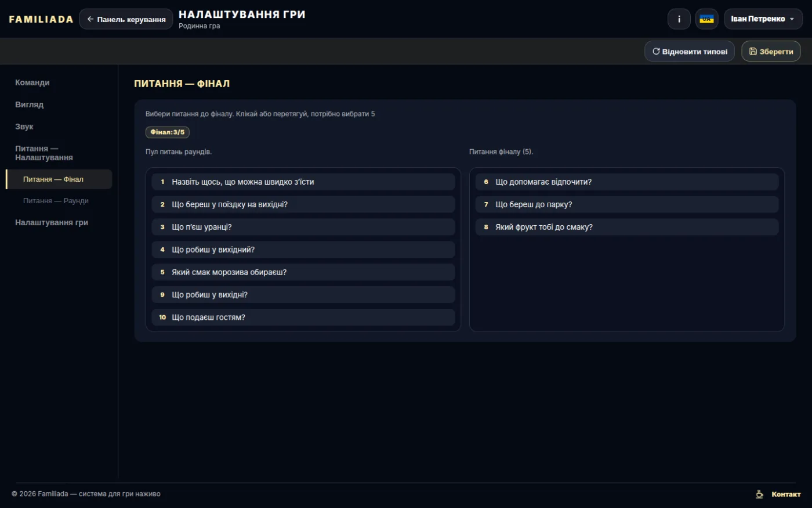Image resolution: width=812 pixels, height=508 pixels.
Task: Select Питання — Раунди sub-item
Action: [56, 201]
